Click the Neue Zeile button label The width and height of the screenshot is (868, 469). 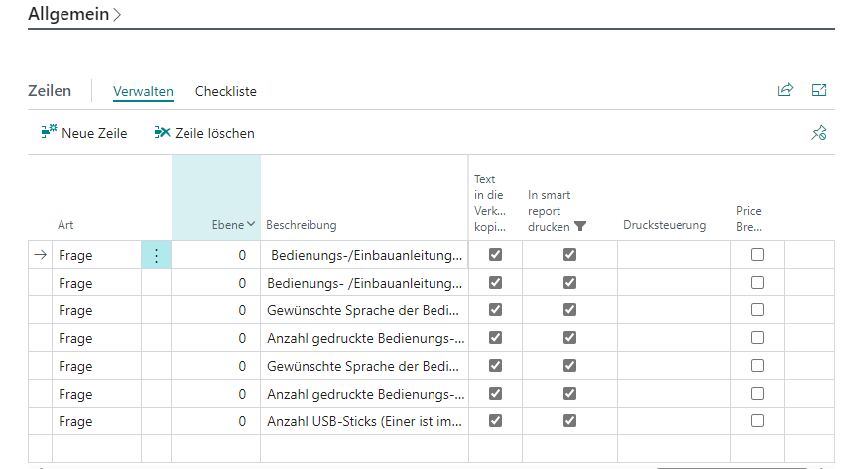94,133
